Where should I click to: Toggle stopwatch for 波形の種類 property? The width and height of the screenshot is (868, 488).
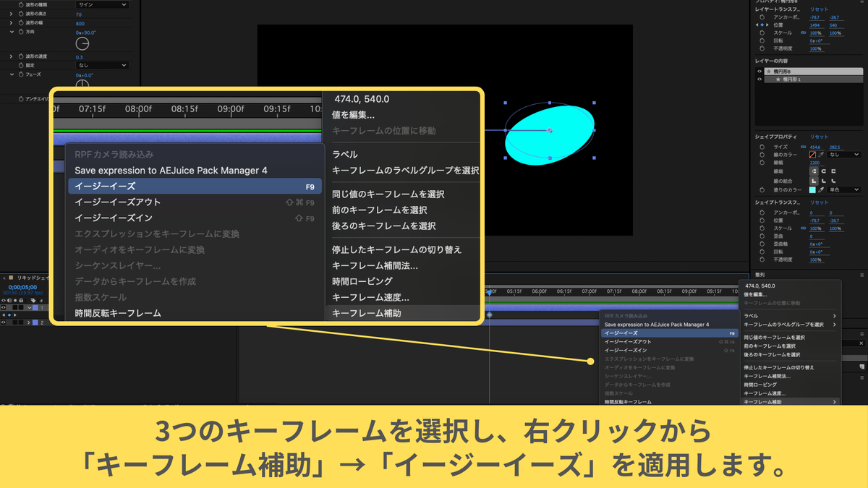click(21, 5)
